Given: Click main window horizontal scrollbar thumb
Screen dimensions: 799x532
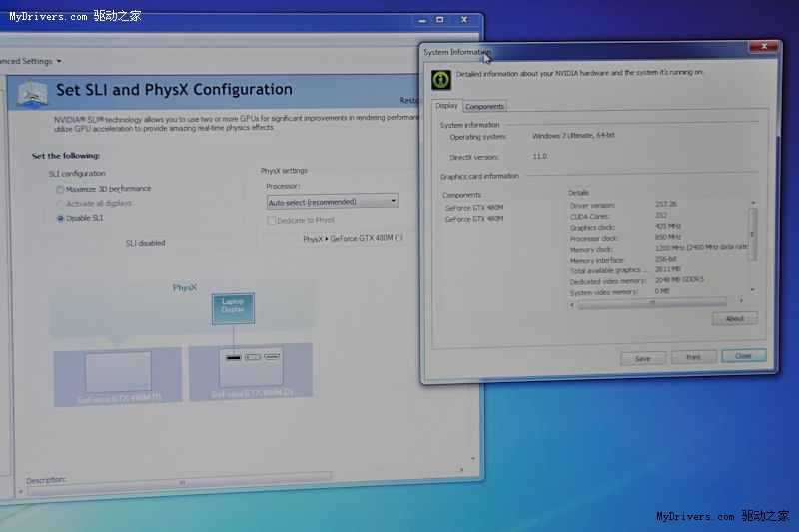Looking at the screenshot, I should (180, 484).
